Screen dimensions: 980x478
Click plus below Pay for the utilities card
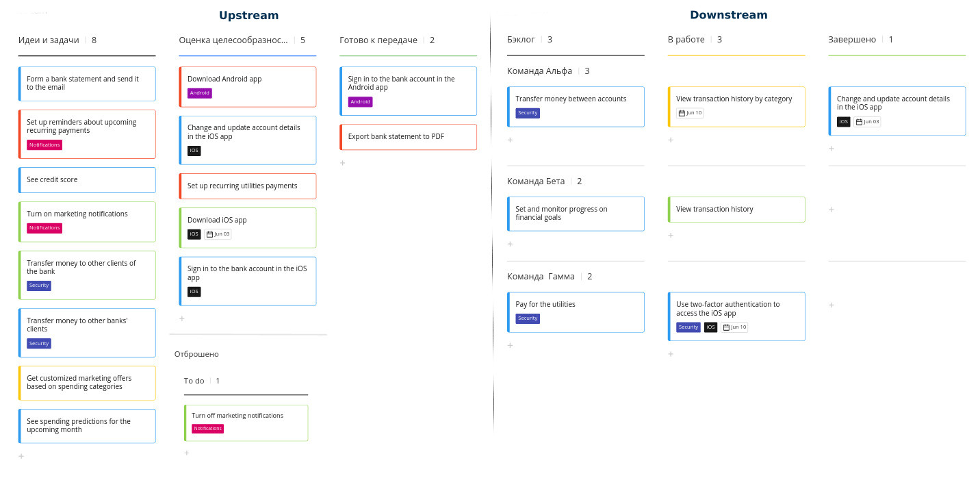pyautogui.click(x=510, y=346)
